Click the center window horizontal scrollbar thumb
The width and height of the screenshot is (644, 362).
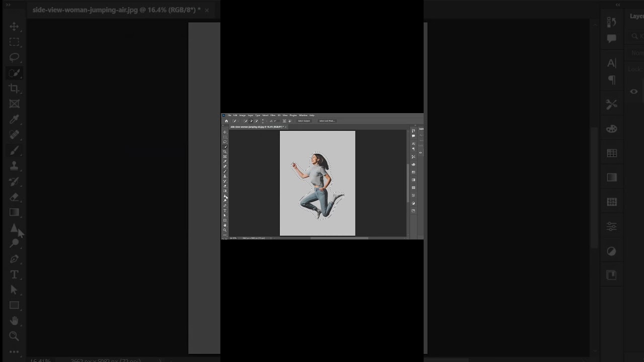340,238
